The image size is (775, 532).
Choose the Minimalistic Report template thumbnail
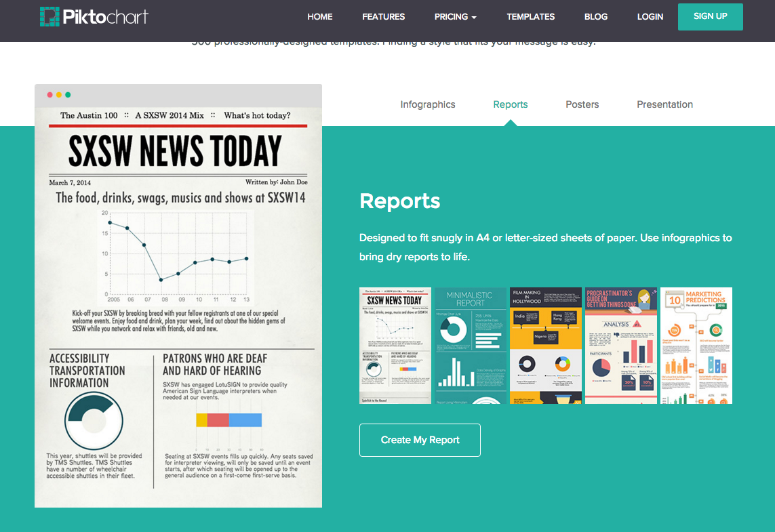pos(471,346)
